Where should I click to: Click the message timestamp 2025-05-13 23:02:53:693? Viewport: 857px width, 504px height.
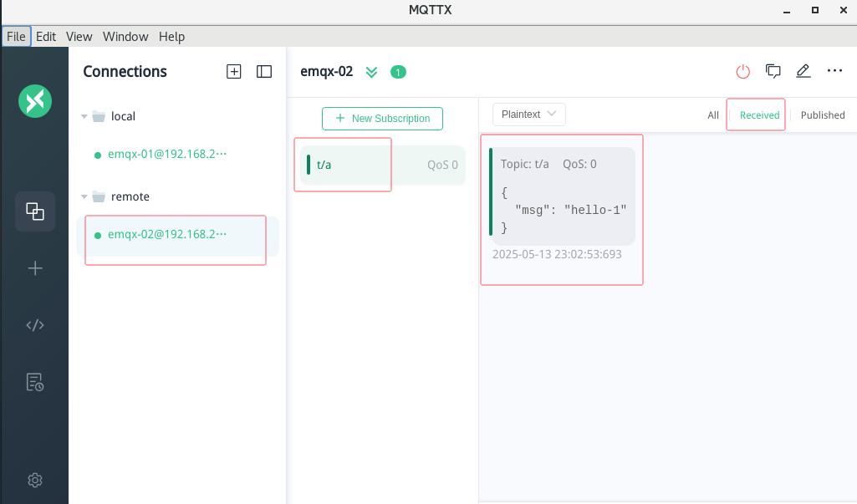557,254
